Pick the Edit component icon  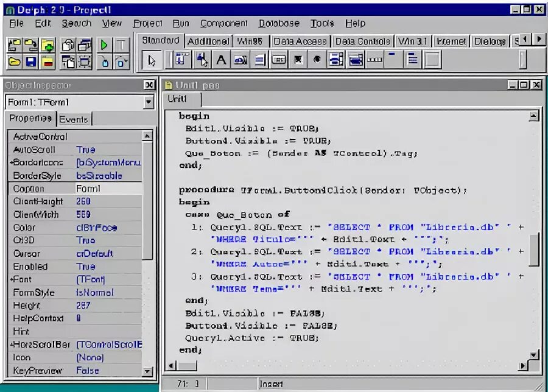241,60
